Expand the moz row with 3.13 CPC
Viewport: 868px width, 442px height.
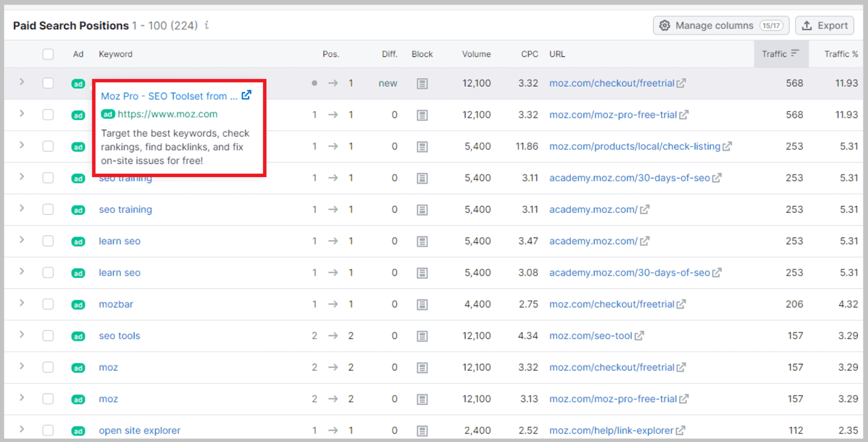click(22, 398)
